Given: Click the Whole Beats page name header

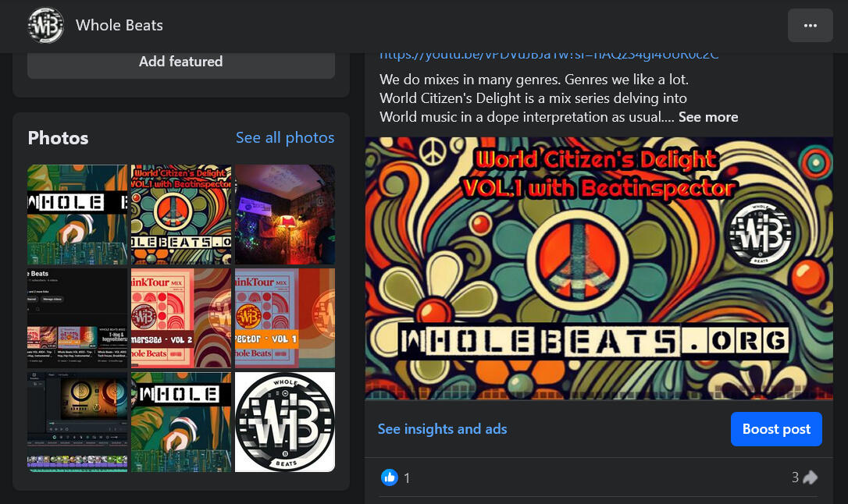Looking at the screenshot, I should point(119,25).
